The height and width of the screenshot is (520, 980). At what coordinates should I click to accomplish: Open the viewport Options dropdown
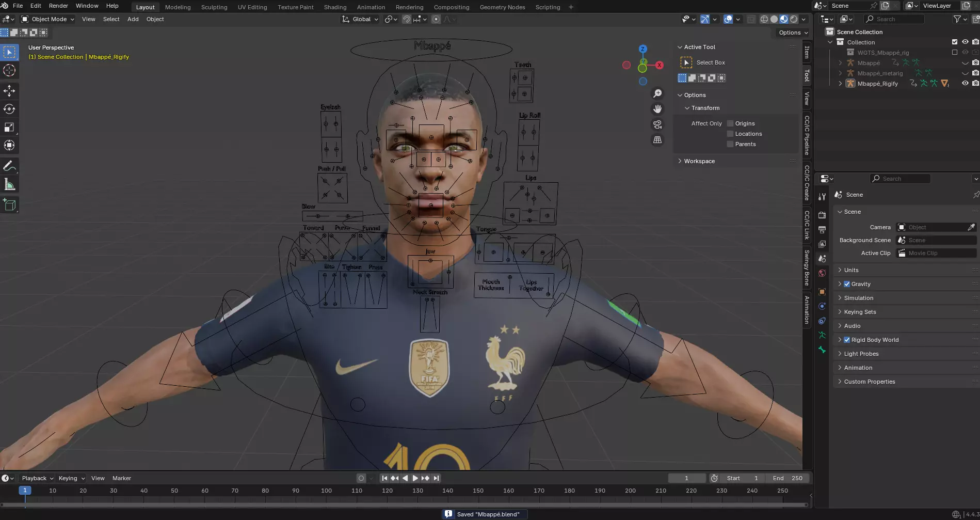pyautogui.click(x=793, y=33)
